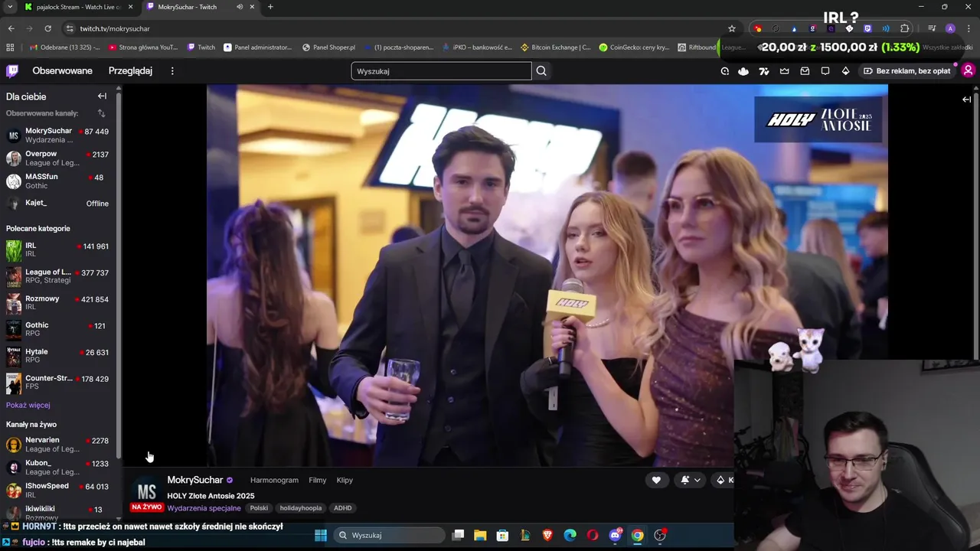The image size is (980, 551).
Task: Open offline Kajet_ channel in sidebar
Action: coord(57,204)
